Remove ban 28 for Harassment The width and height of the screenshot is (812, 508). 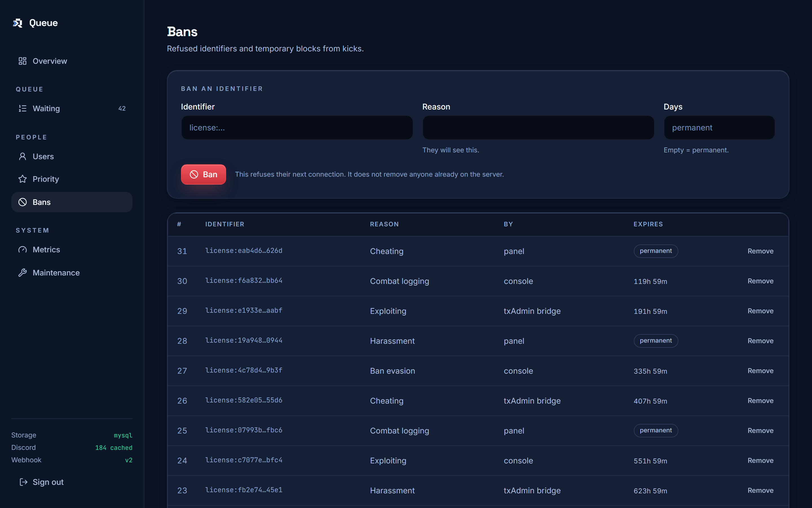tap(760, 341)
